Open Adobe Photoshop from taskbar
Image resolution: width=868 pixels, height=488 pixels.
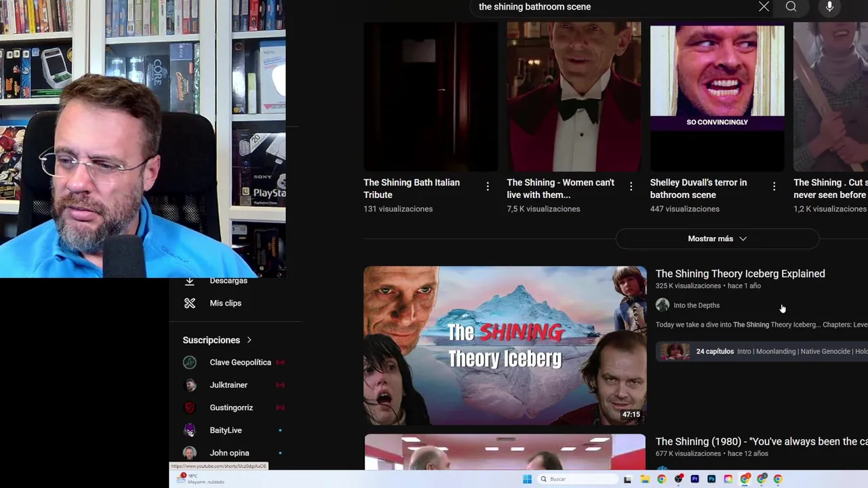click(x=711, y=479)
